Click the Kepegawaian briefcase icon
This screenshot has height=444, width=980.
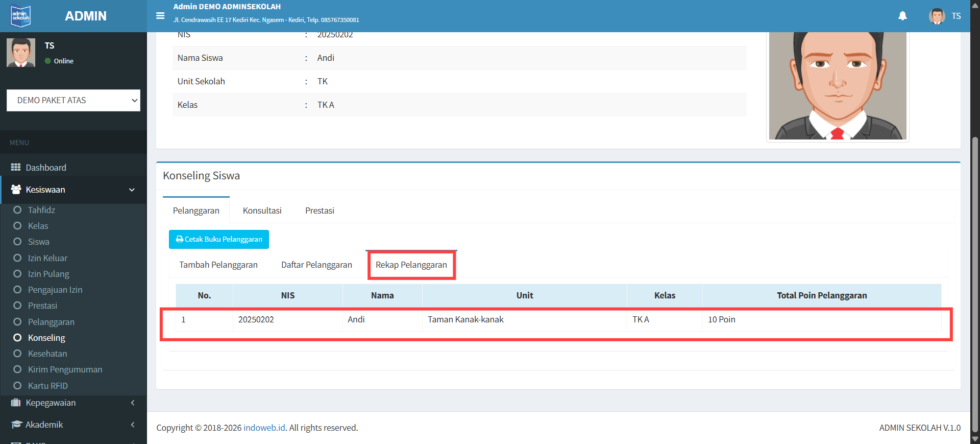click(x=16, y=403)
